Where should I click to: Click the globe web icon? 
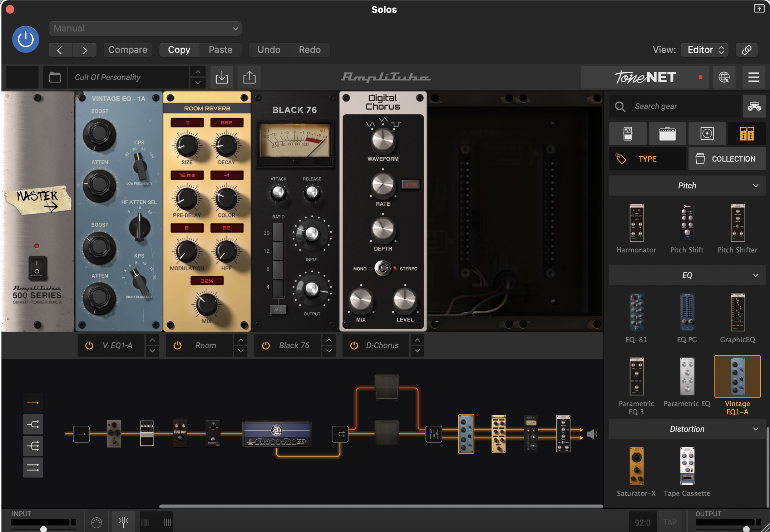pos(724,77)
